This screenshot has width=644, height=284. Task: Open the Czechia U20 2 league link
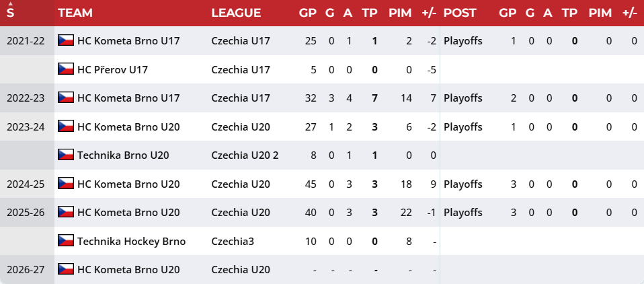coord(245,155)
